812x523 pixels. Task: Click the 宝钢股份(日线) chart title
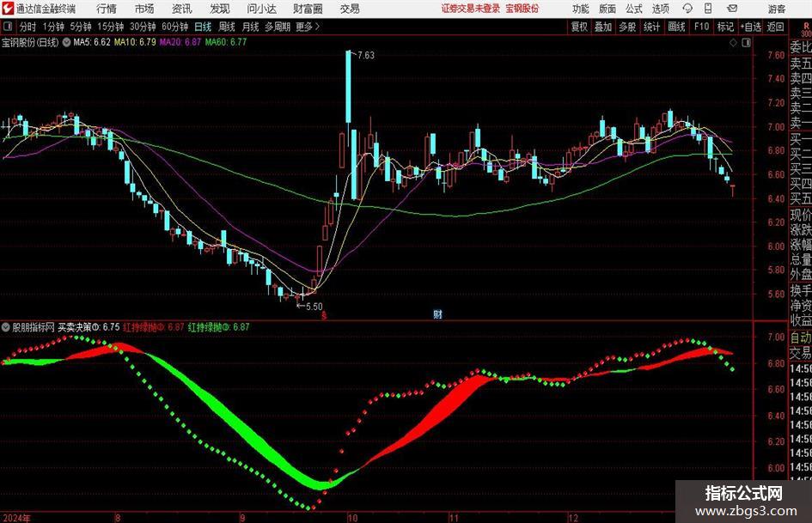30,42
